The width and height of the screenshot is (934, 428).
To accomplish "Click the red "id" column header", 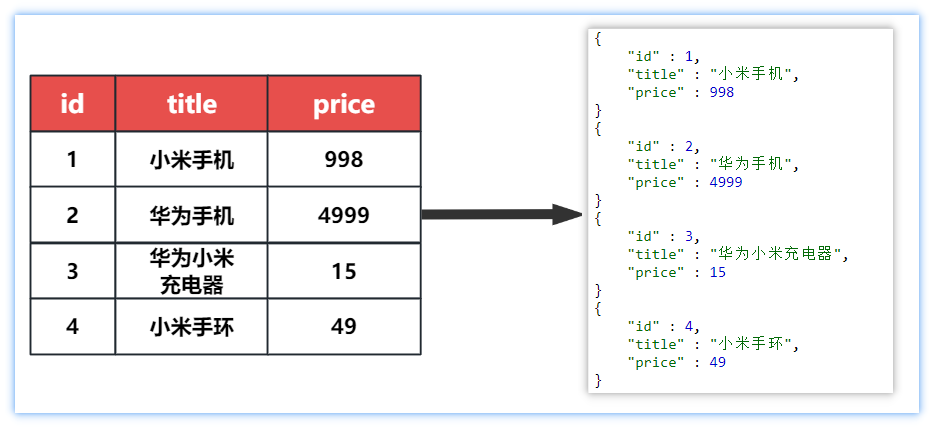I will 72,103.
